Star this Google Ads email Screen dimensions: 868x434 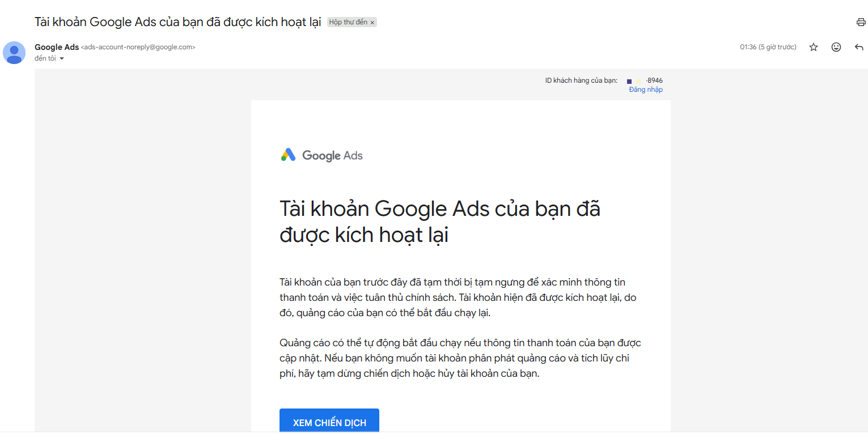coord(814,47)
